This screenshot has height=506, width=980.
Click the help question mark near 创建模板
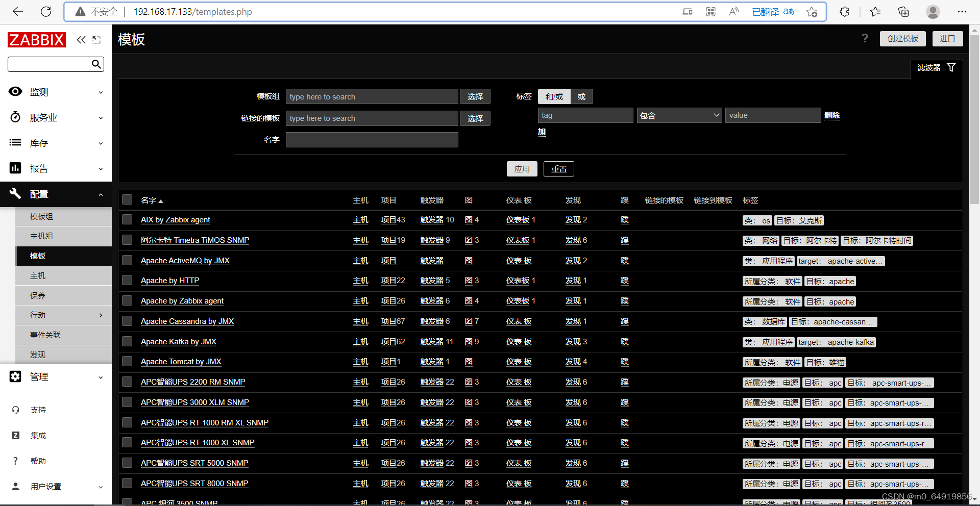click(865, 38)
